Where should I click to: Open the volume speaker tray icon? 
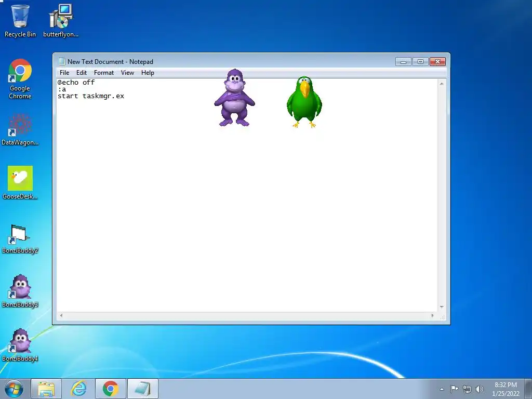coord(480,389)
